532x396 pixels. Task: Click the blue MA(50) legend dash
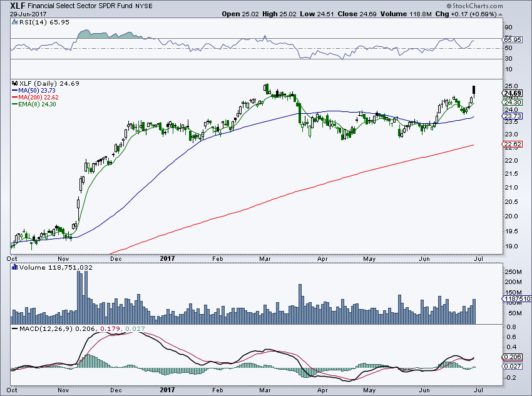point(14,91)
